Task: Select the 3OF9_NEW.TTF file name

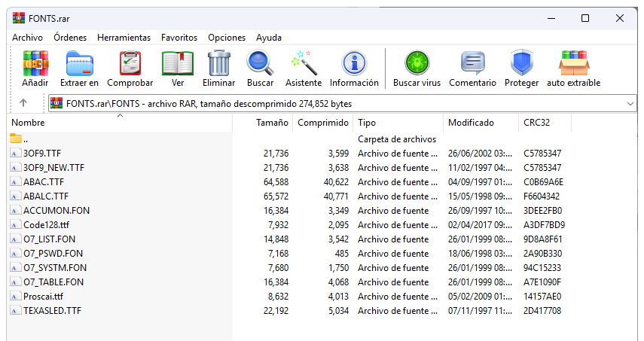Action: [53, 167]
